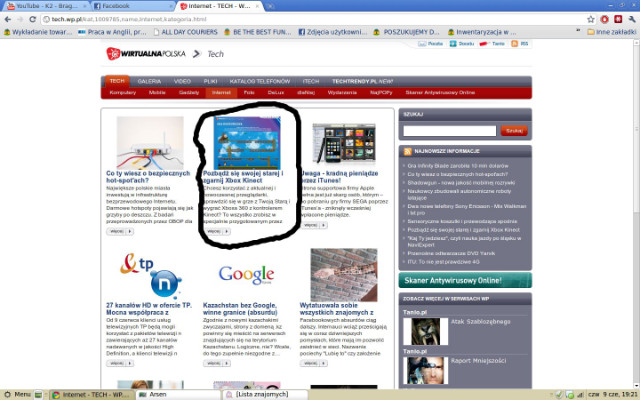Open the Chrome wrench settings menu
This screenshot has width=640, height=400.
click(632, 19)
